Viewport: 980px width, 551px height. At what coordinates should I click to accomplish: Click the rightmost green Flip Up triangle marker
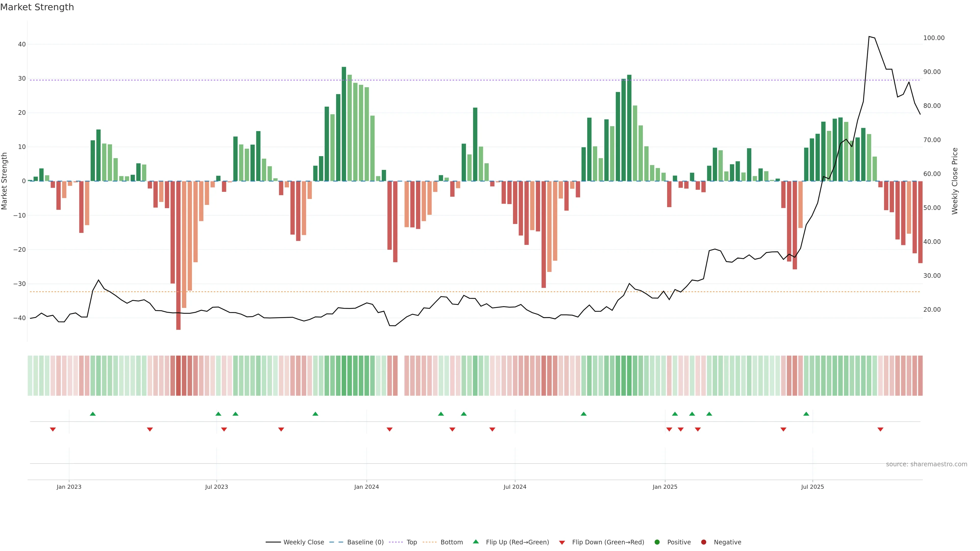click(x=806, y=414)
